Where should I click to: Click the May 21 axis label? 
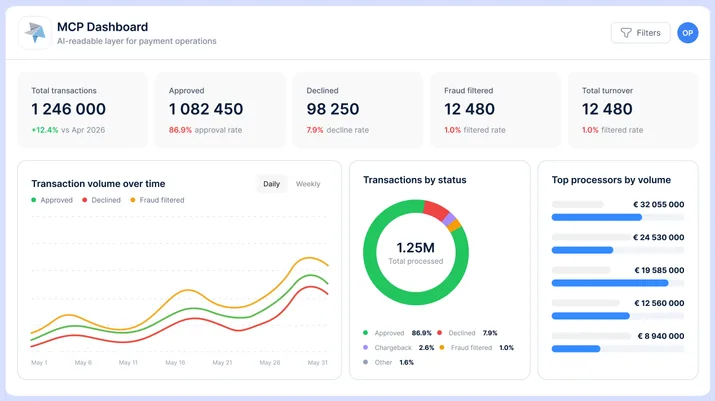(x=222, y=362)
